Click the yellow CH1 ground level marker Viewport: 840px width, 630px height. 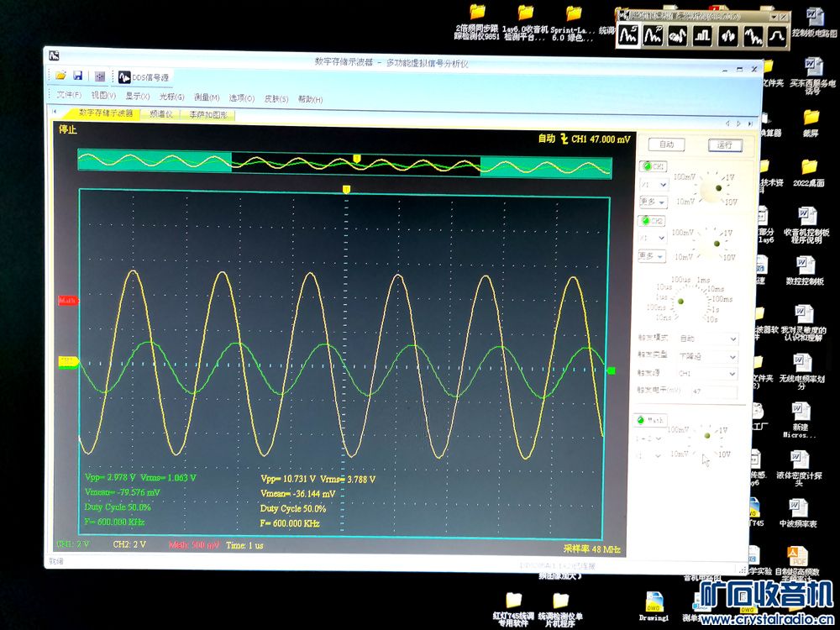point(67,362)
